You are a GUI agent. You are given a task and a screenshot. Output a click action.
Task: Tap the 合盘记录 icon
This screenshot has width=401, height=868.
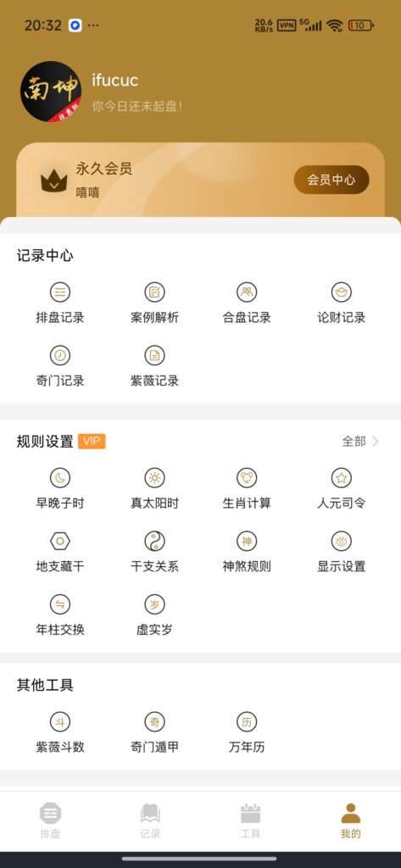pyautogui.click(x=247, y=303)
